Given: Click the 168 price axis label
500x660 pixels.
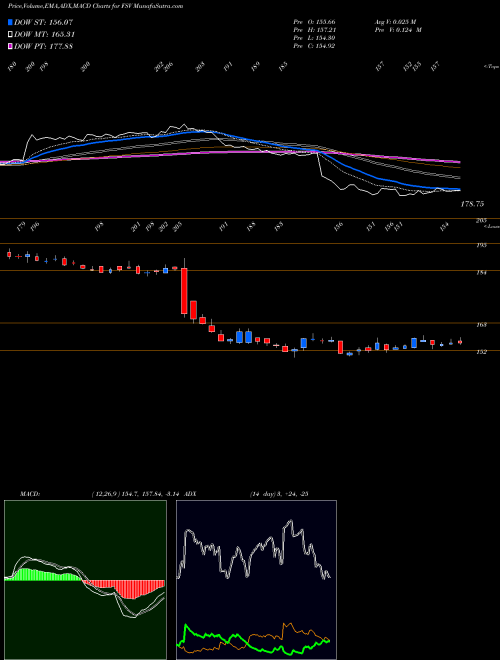Looking at the screenshot, I should pyautogui.click(x=481, y=325).
